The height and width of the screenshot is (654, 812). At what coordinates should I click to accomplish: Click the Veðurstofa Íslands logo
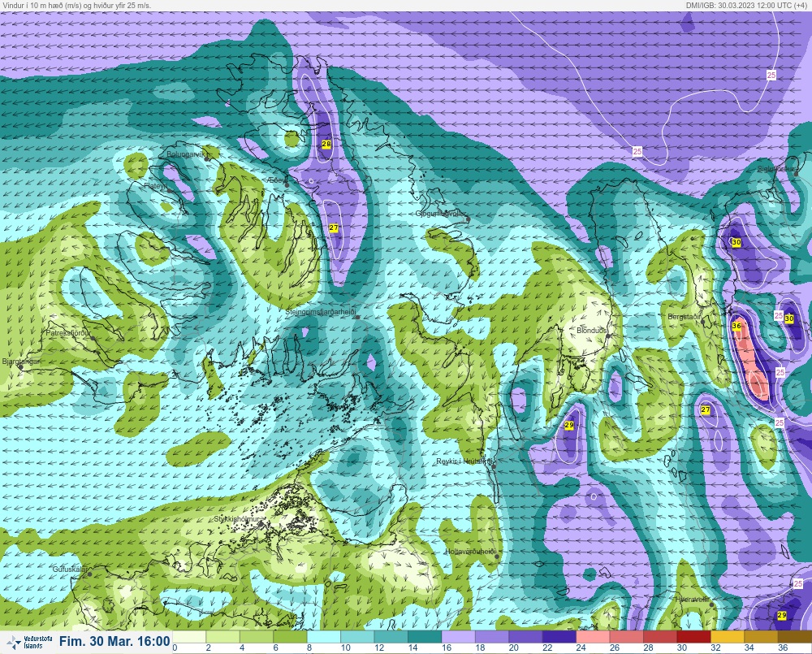coord(30,642)
